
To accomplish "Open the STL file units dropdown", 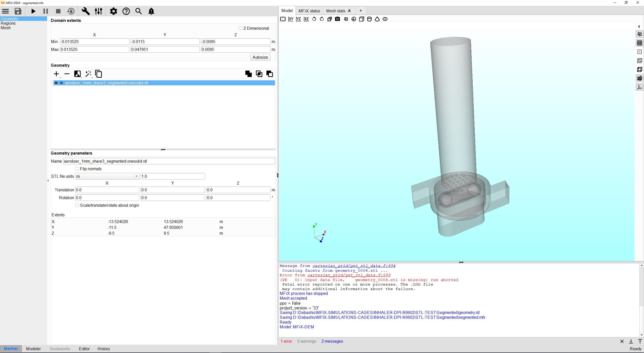I will click(107, 176).
